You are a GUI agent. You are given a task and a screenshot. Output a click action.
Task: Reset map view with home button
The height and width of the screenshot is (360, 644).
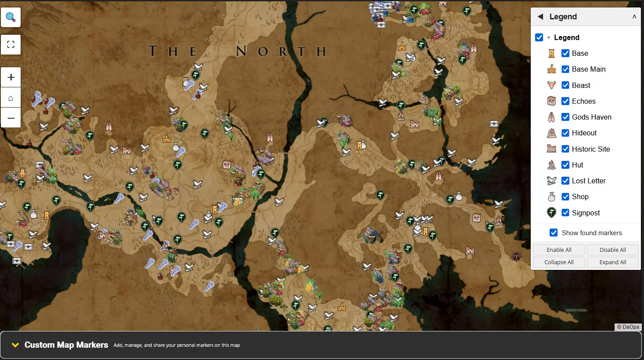click(x=11, y=98)
